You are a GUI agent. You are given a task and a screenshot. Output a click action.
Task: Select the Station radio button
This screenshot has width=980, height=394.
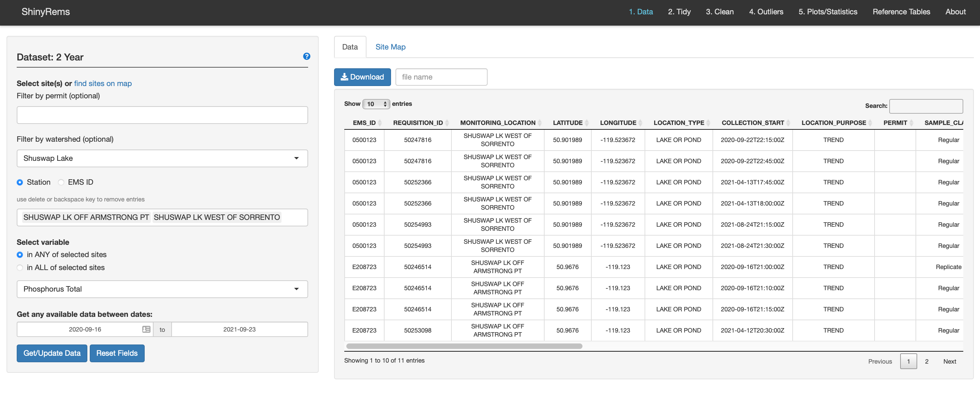click(20, 182)
